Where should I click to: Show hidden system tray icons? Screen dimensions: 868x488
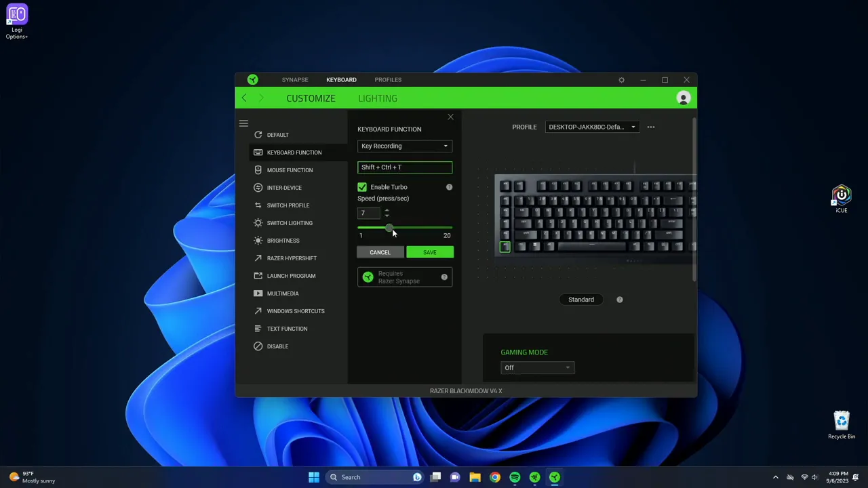point(776,477)
